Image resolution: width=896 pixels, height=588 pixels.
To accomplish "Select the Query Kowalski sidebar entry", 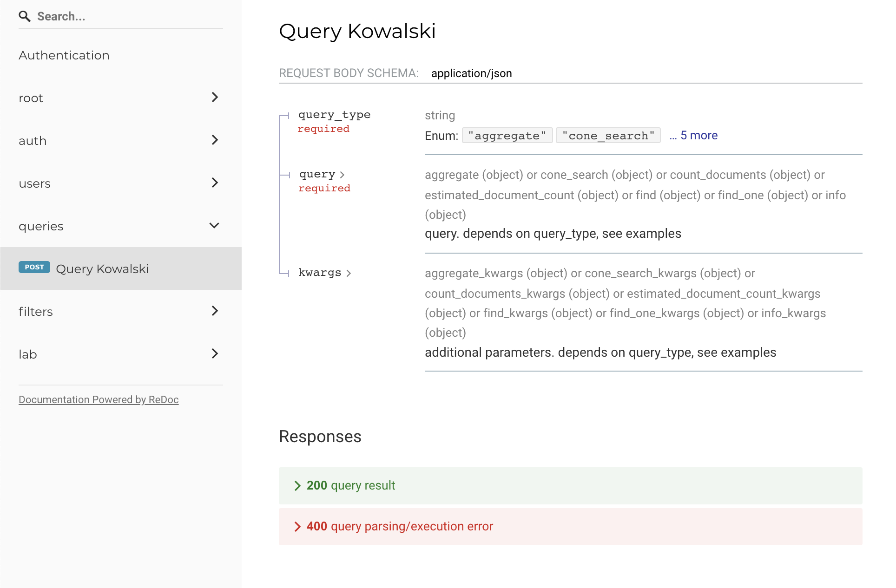I will (x=102, y=268).
